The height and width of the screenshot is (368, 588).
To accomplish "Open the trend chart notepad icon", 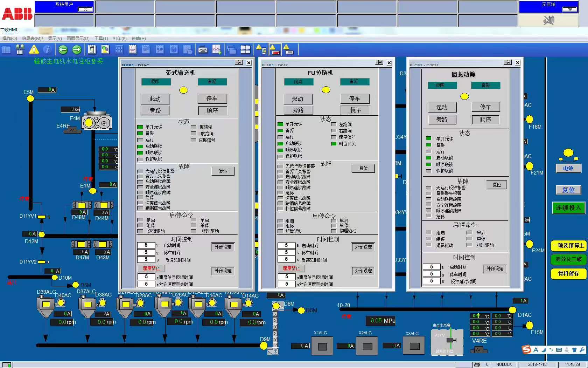I will pyautogui.click(x=133, y=49).
